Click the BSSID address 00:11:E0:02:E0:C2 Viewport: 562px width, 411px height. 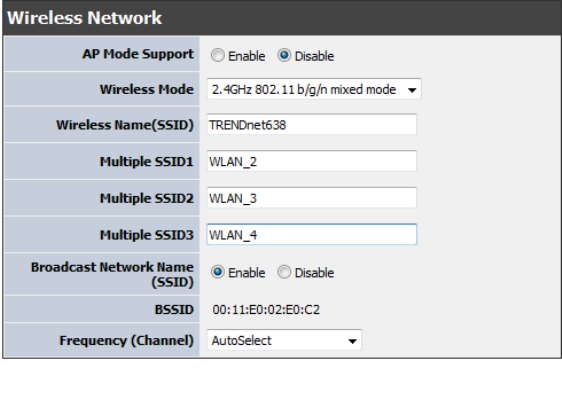pos(266,310)
